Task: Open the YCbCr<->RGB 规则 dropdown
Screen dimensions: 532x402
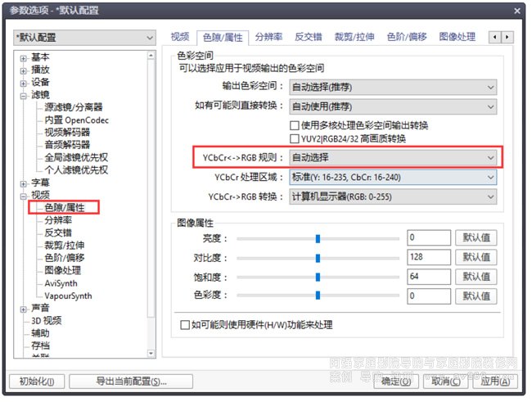Action: (x=393, y=156)
